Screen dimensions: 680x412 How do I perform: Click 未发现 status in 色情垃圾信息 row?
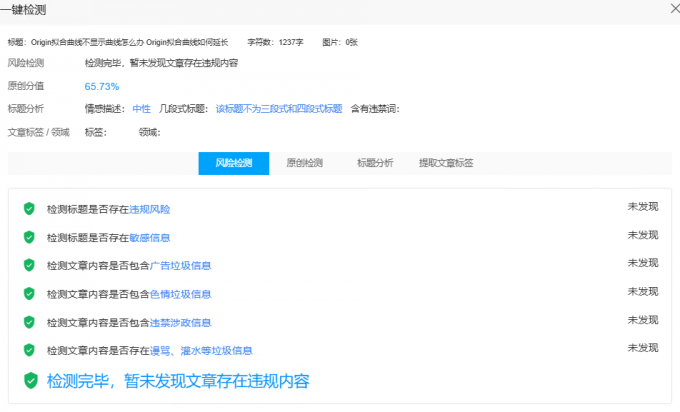pos(643,291)
